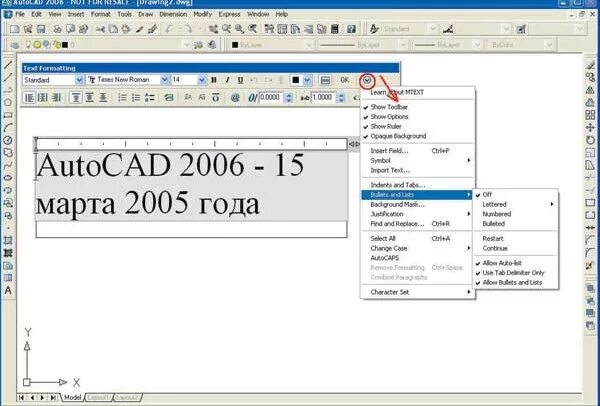Click the ByLayer color control swatch

[x=235, y=45]
